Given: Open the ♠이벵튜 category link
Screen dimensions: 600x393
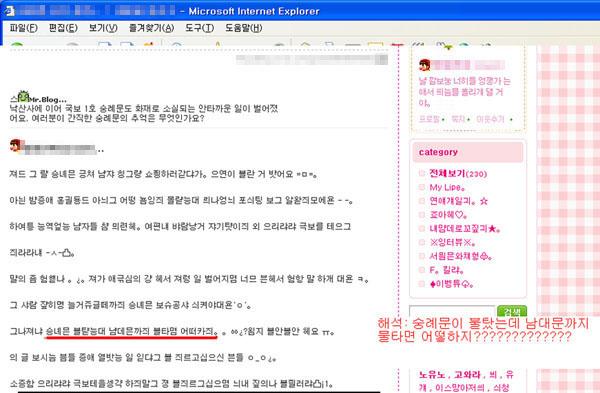Looking at the screenshot, I should (x=452, y=284).
